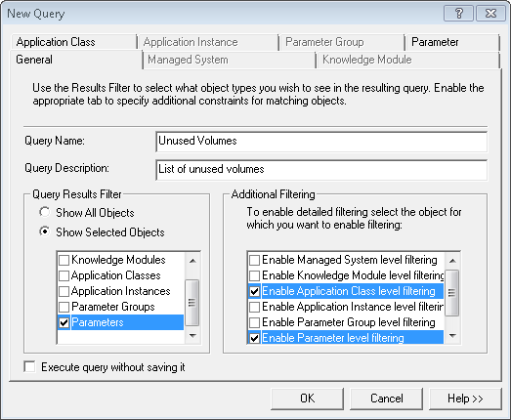Click up arrow of Query Results Filter list
Image resolution: width=511 pixels, height=420 pixels.
(192, 261)
